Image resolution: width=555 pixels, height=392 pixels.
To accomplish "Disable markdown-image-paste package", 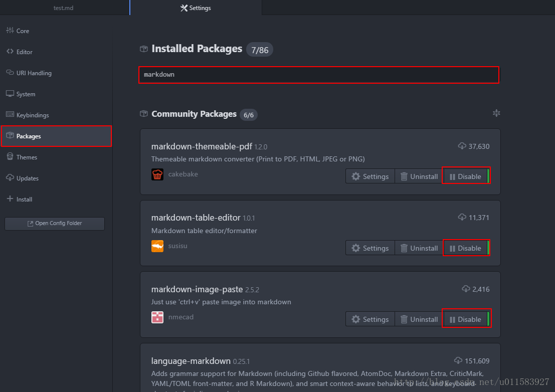I will pos(466,319).
